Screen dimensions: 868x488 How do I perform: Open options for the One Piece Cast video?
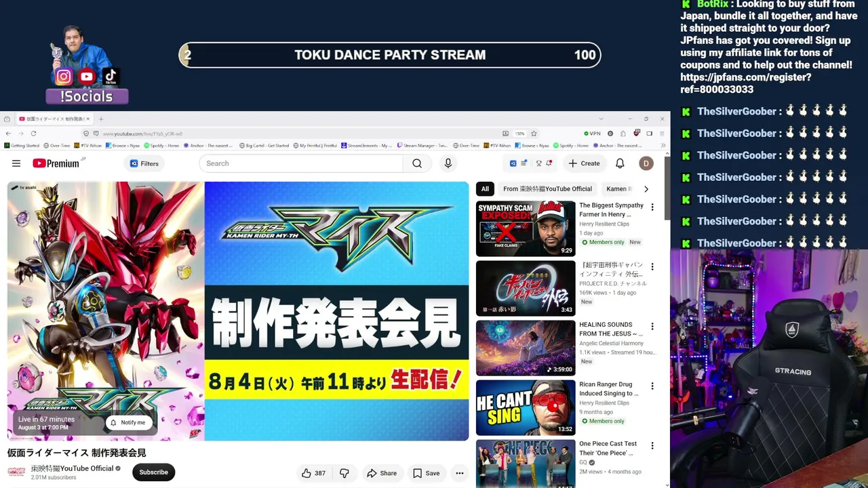(x=652, y=445)
